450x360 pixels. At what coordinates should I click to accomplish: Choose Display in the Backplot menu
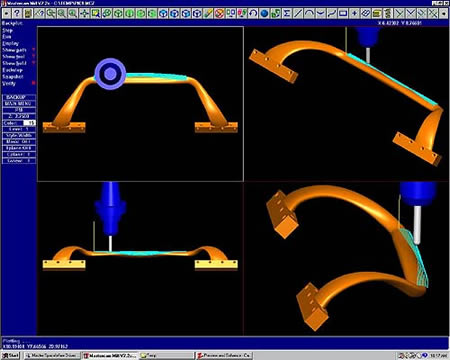pos(11,44)
